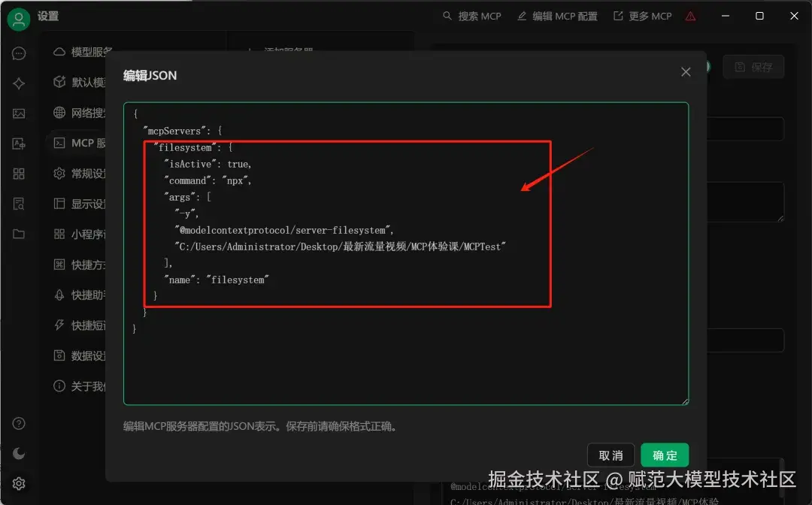Click the red warning triangle in title bar
Screen dimensions: 812x505
tap(690, 16)
